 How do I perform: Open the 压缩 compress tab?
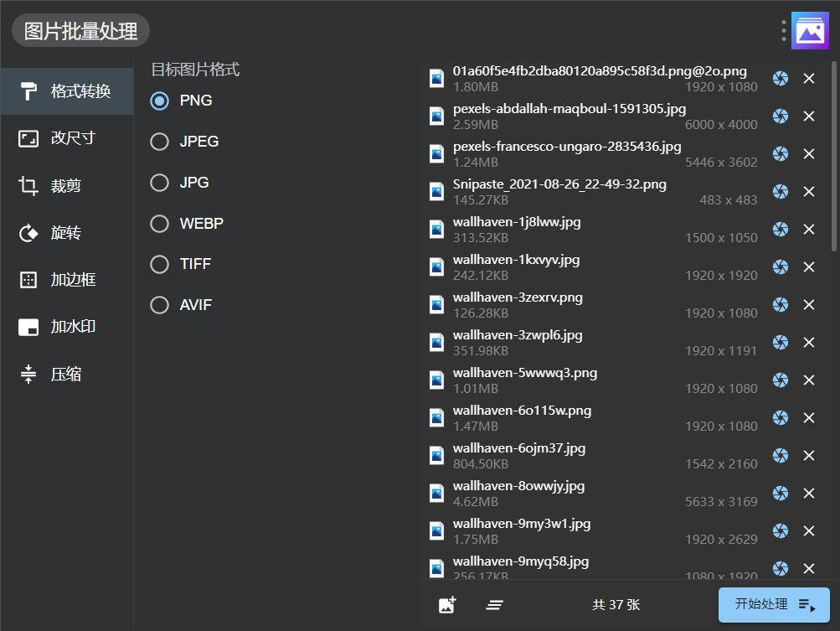click(66, 374)
